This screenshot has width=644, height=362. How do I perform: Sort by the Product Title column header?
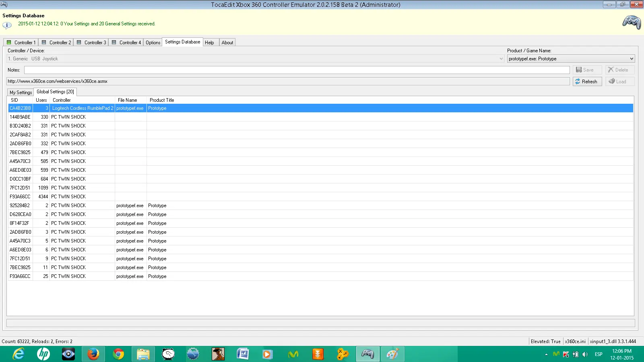[x=162, y=100]
